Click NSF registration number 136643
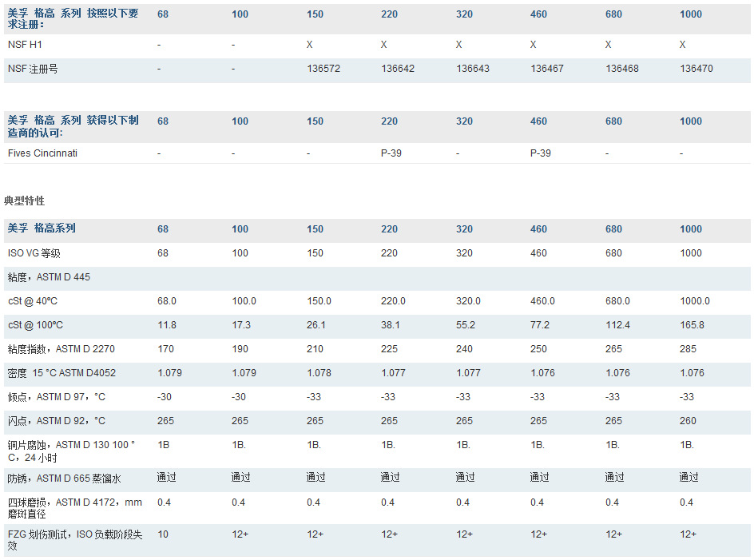The image size is (754, 560). coord(473,69)
